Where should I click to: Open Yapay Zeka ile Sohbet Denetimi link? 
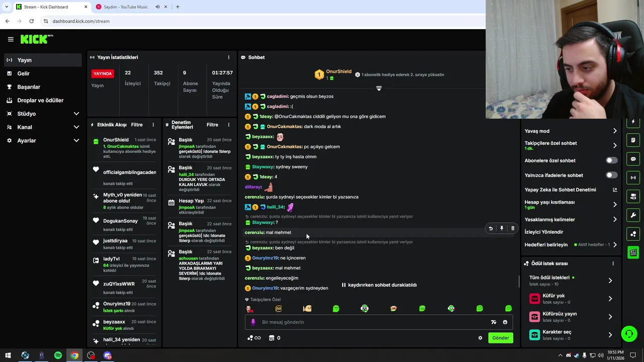[x=571, y=190]
